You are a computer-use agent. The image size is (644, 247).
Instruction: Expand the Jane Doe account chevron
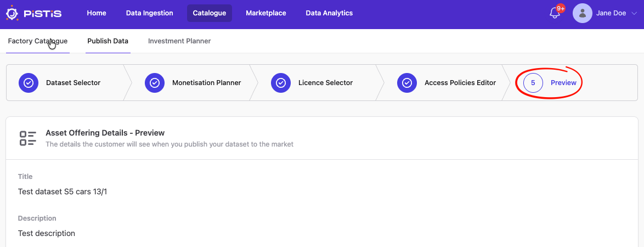tap(634, 13)
